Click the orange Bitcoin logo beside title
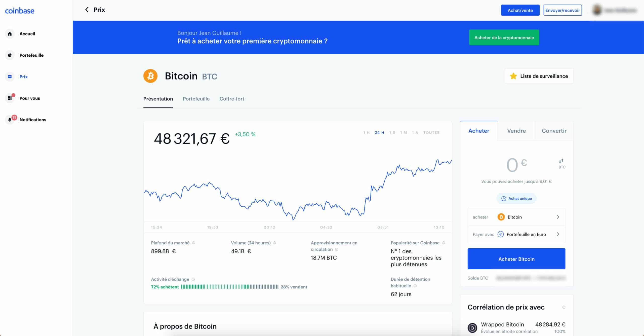The image size is (644, 336). (150, 76)
